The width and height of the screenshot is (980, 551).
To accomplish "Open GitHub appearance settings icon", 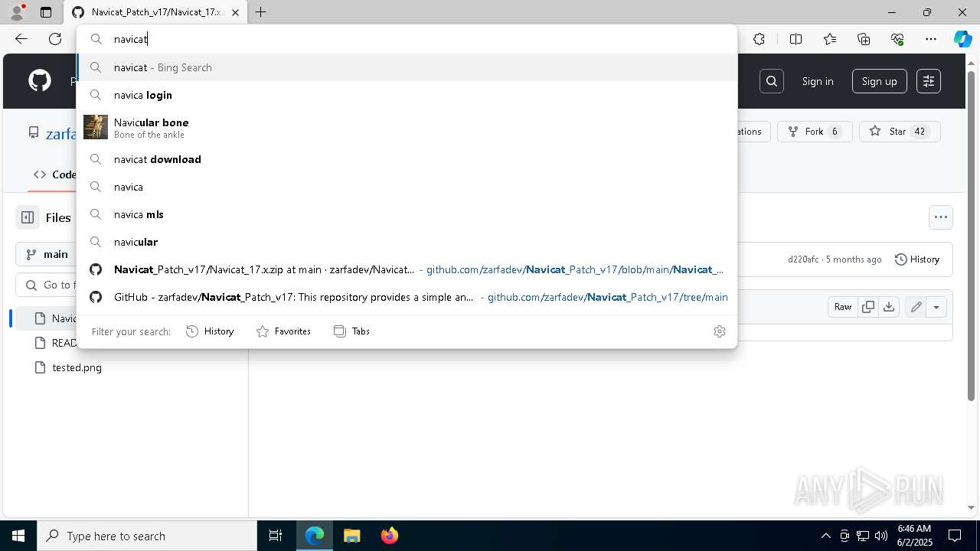I will 929,81.
